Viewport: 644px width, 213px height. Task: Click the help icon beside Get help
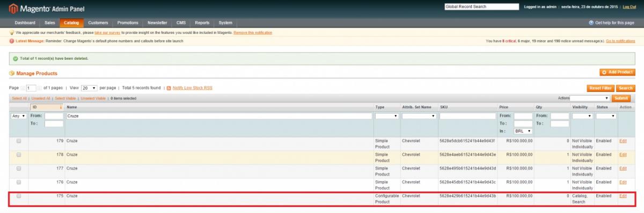tap(591, 23)
